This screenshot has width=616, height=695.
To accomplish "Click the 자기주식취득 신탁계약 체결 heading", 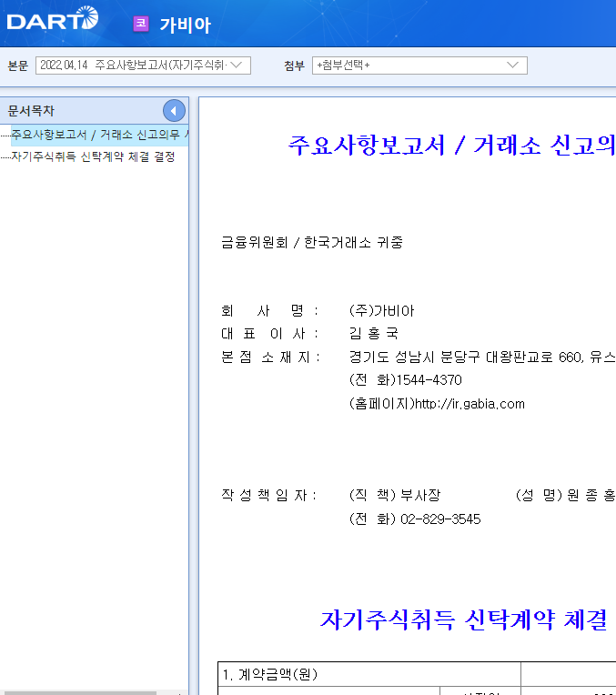I will pyautogui.click(x=463, y=619).
